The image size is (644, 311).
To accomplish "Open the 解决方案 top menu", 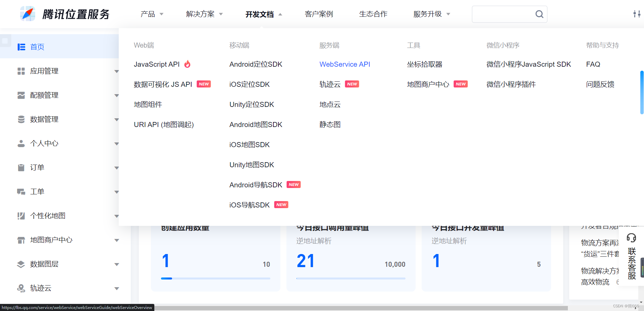I will [x=205, y=14].
